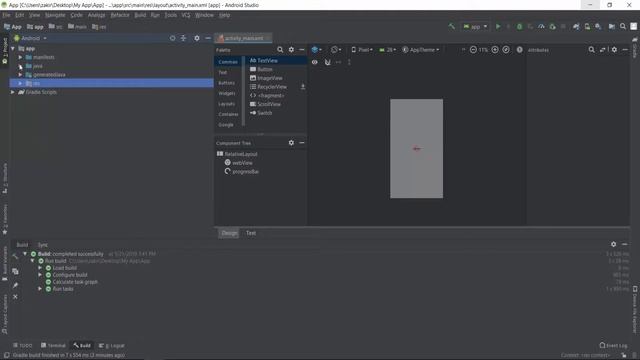The width and height of the screenshot is (640, 360).
Task: Select progressBar in Component Tree
Action: click(x=242, y=172)
